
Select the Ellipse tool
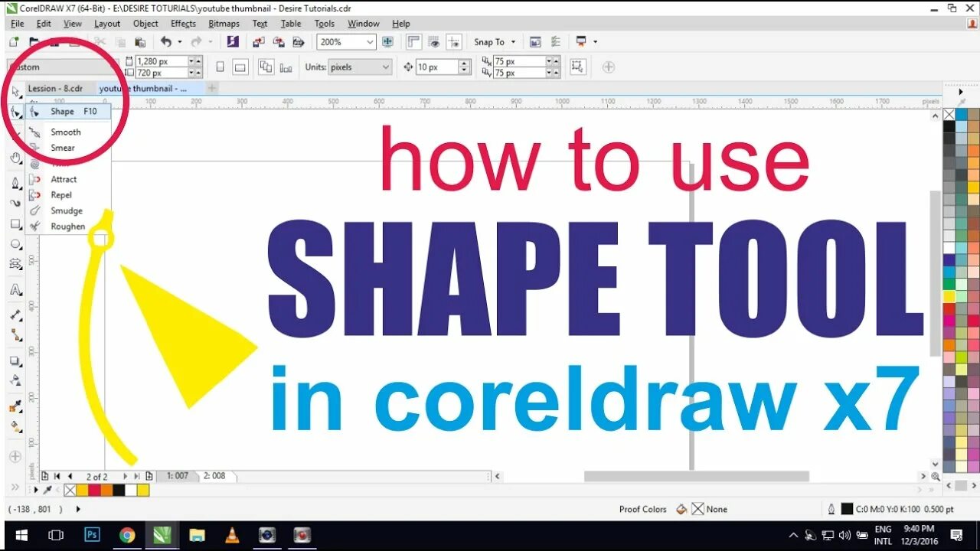(x=15, y=245)
